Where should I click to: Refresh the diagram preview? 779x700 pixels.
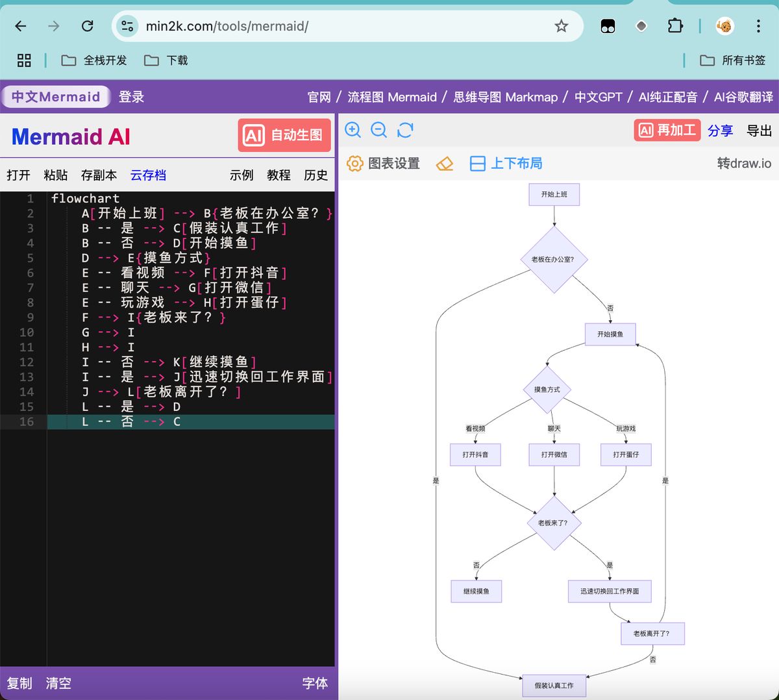[x=405, y=130]
